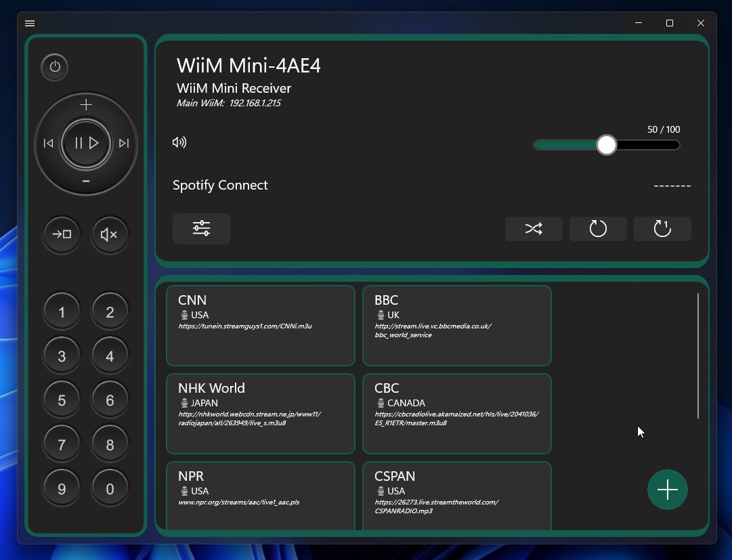This screenshot has height=560, width=732.
Task: Click the volume slider thumb at 50
Action: (607, 145)
